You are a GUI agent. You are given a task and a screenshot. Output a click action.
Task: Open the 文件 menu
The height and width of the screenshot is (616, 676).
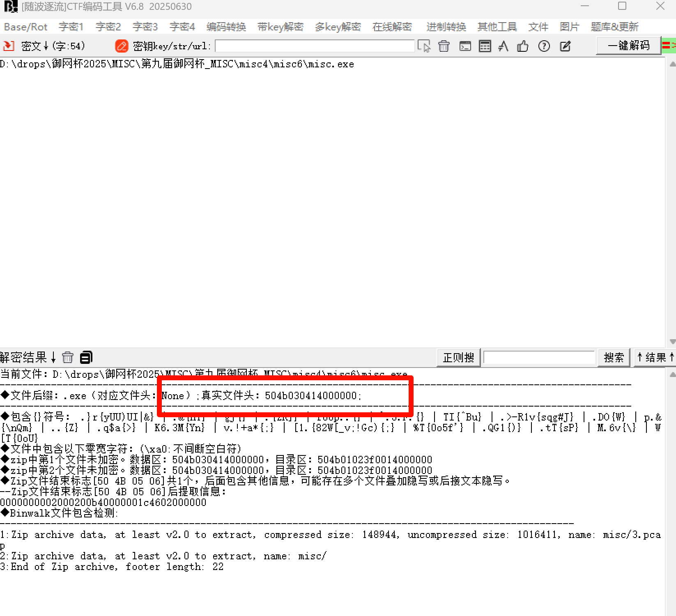[538, 27]
